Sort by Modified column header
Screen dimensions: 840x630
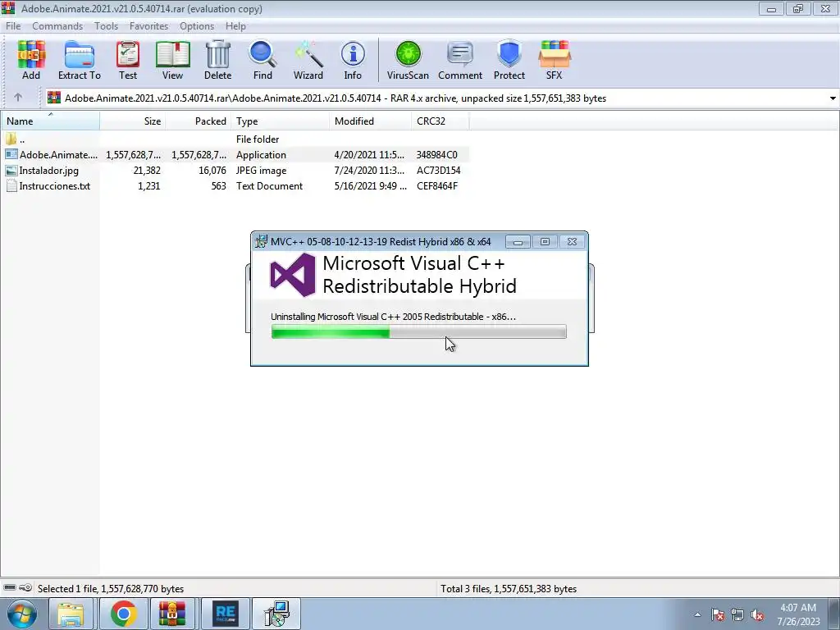(x=371, y=121)
